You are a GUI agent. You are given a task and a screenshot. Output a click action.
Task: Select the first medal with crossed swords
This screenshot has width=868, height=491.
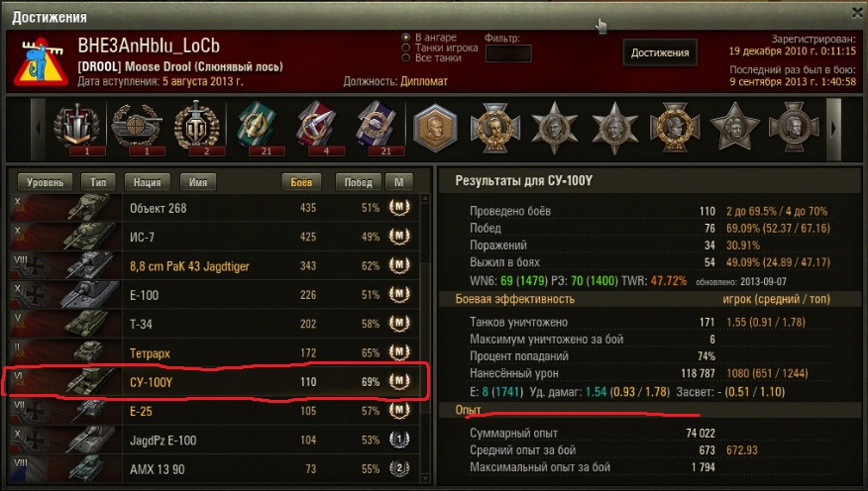coord(76,127)
